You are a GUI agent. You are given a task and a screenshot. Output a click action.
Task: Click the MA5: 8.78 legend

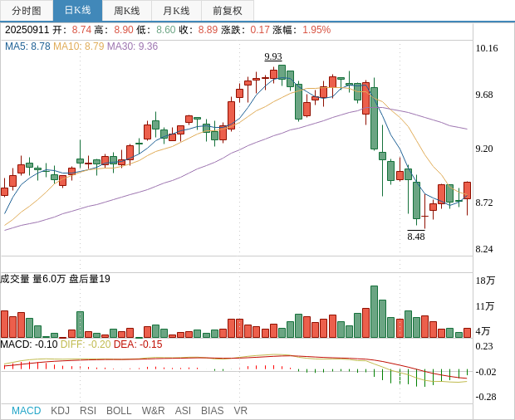[x=27, y=46]
